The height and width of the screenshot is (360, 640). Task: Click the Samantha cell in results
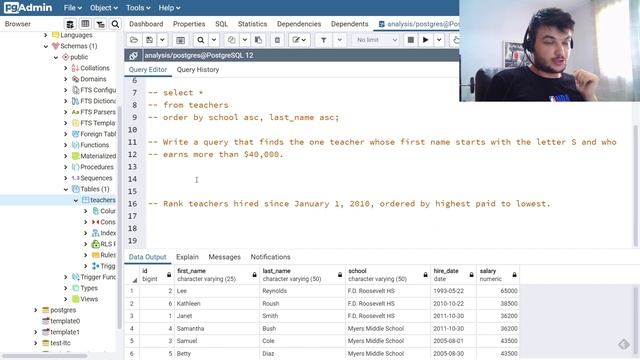pyautogui.click(x=217, y=329)
